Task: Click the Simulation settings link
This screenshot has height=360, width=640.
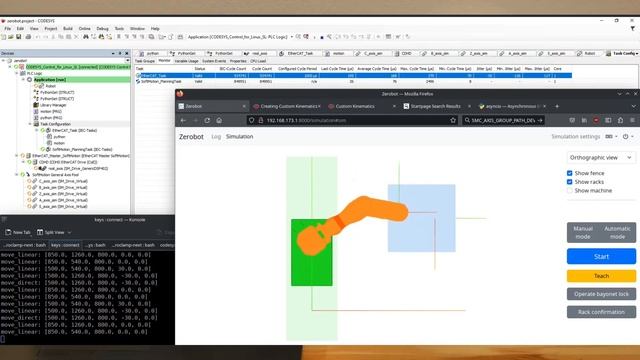Action: coord(576,137)
